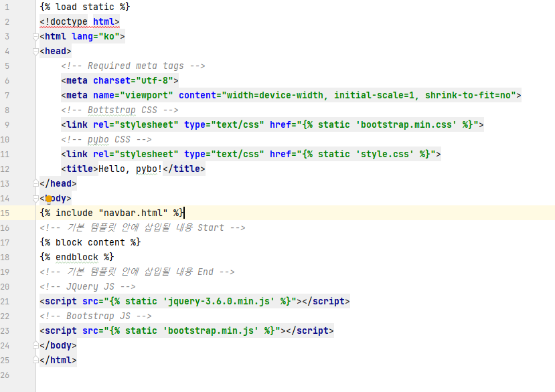Click the closing '</head>' tag text
This screenshot has width=555, height=392.
click(x=58, y=183)
